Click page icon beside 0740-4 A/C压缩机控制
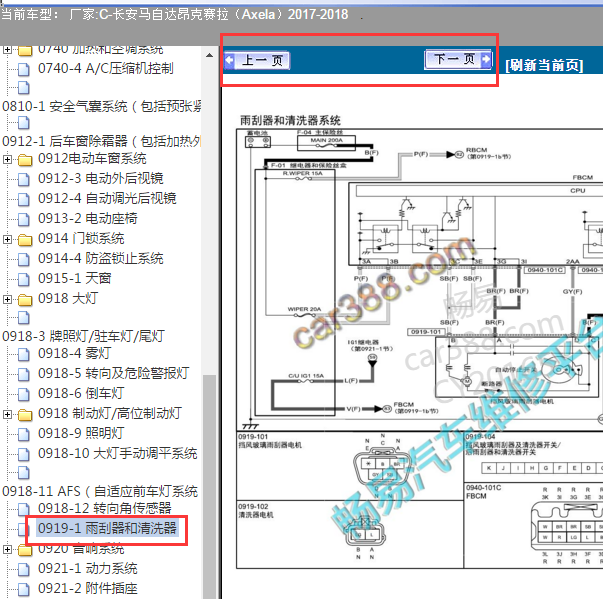Viewport: 603px width, 599px height. tap(24, 69)
